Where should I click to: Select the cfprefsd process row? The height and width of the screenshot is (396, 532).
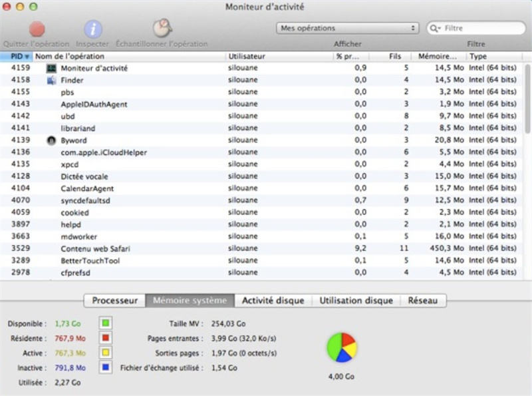tap(261, 273)
